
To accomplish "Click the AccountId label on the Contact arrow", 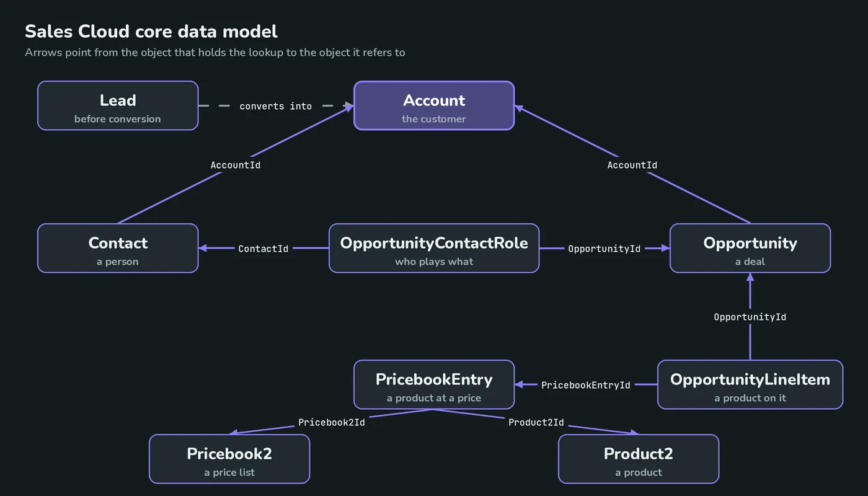I will point(236,165).
